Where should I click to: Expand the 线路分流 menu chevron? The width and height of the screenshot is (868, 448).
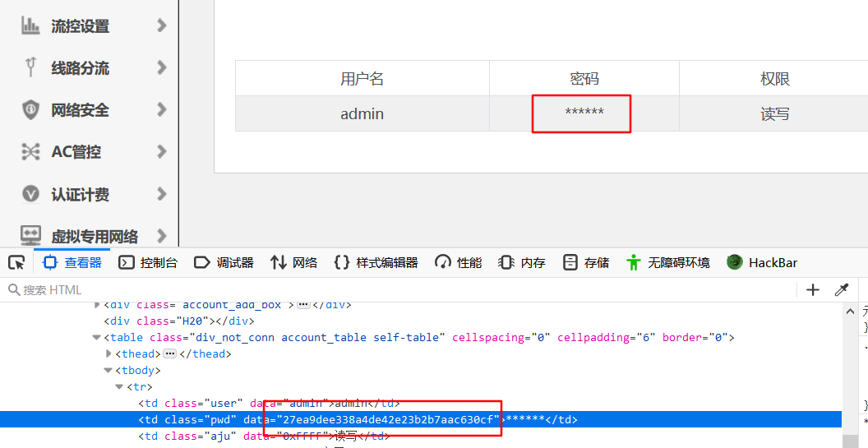(x=161, y=67)
